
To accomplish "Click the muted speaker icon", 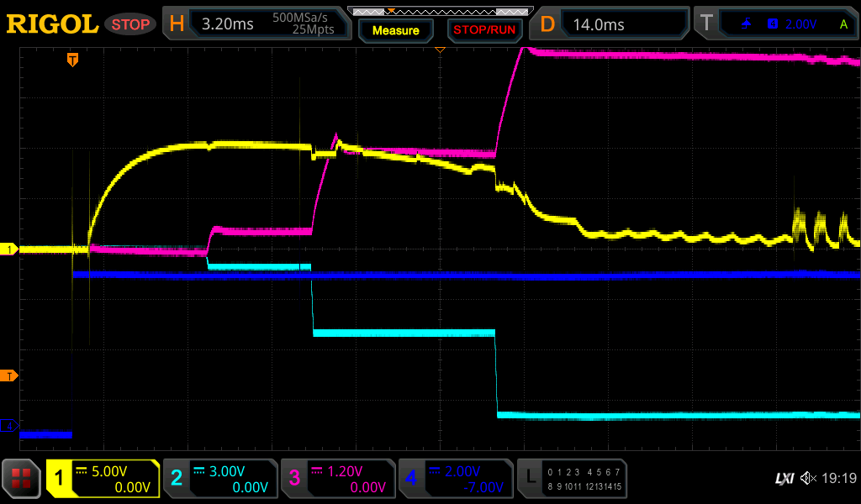I will click(808, 479).
